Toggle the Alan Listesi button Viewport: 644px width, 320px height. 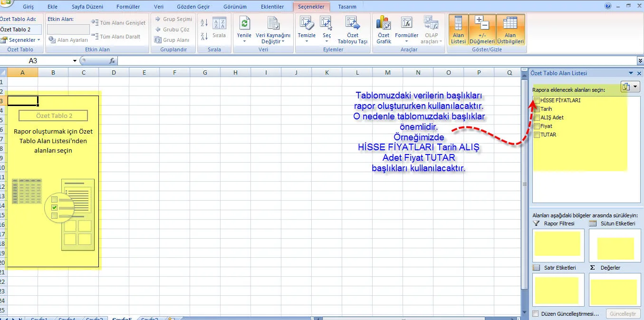pyautogui.click(x=458, y=29)
